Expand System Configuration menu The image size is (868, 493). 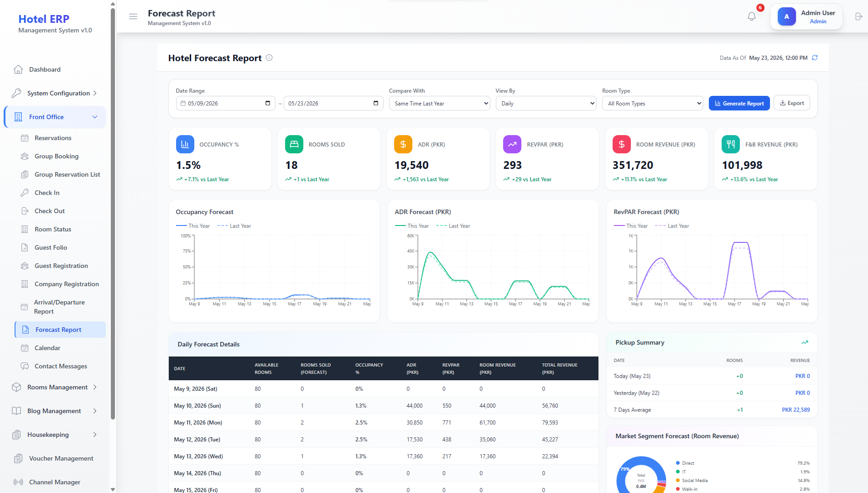[55, 93]
